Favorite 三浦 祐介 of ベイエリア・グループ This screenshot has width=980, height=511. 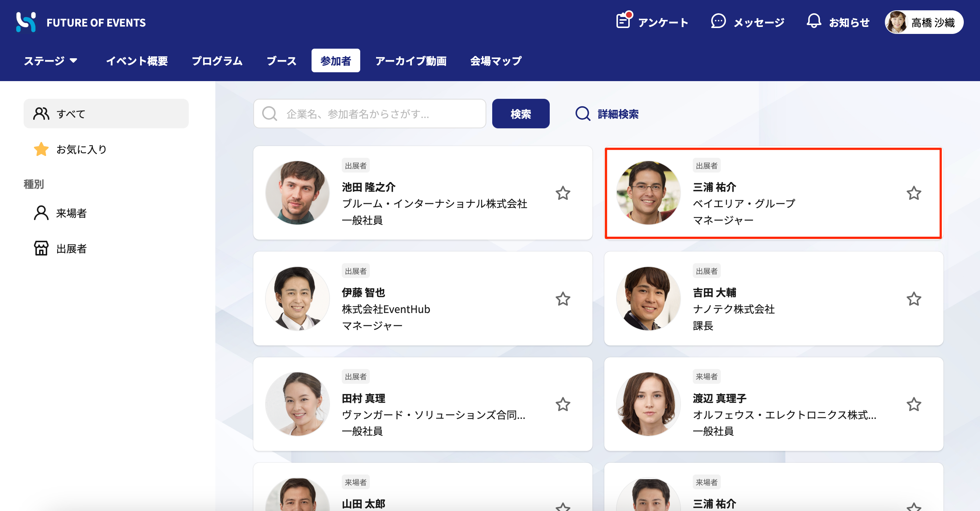coord(913,193)
